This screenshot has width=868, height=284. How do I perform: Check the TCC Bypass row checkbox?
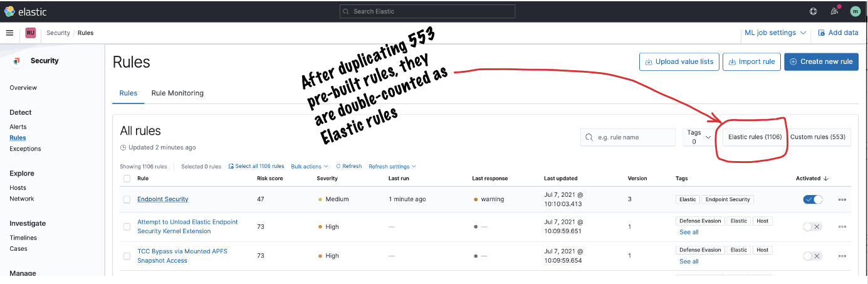127,256
